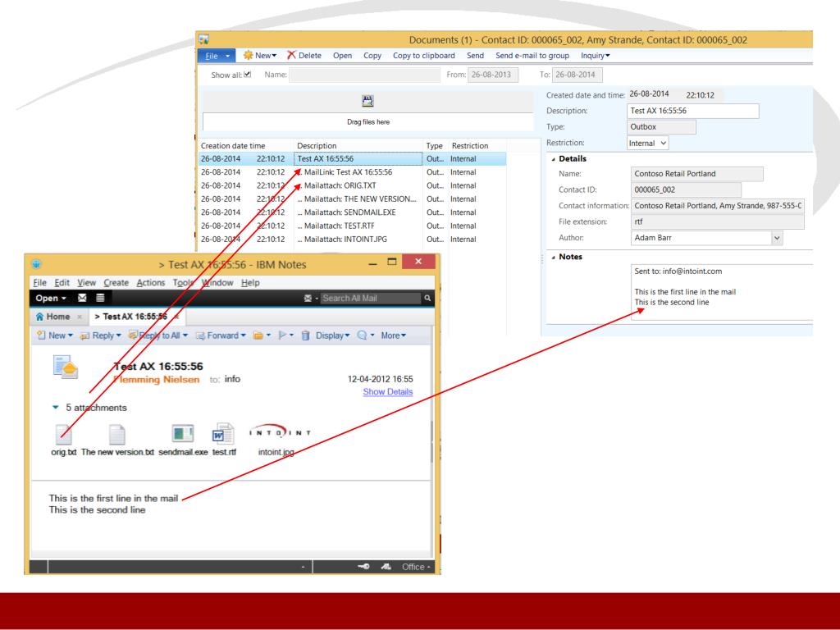Collapse the Notes section
The image size is (840, 630).
coord(554,257)
